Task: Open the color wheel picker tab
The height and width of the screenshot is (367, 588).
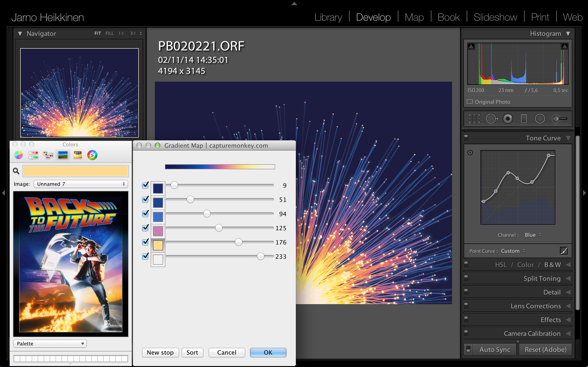Action: coord(19,155)
